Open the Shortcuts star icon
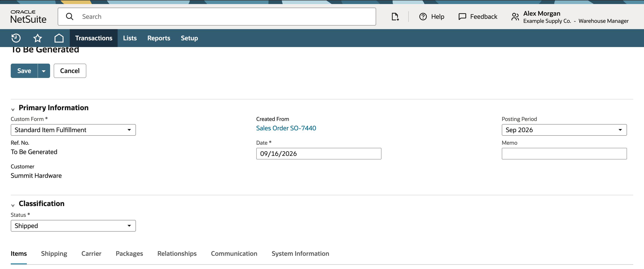Screen dimensions: 644x269 click(38, 38)
